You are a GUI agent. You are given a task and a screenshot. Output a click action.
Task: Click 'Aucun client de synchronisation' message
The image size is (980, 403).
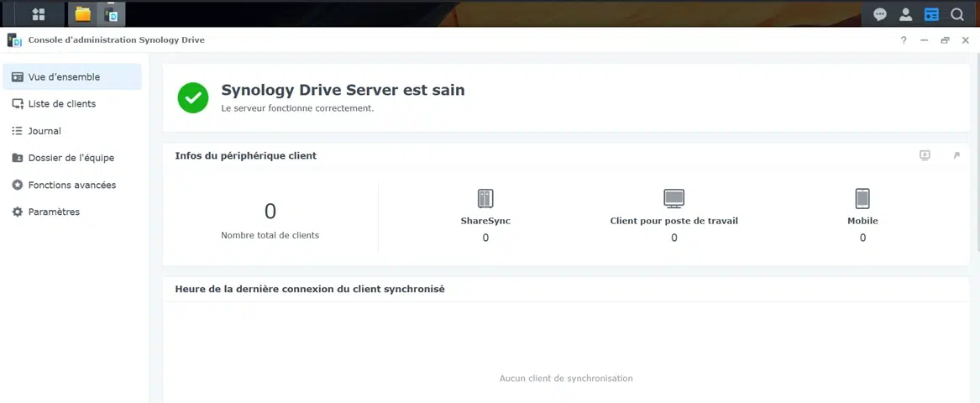pyautogui.click(x=566, y=379)
